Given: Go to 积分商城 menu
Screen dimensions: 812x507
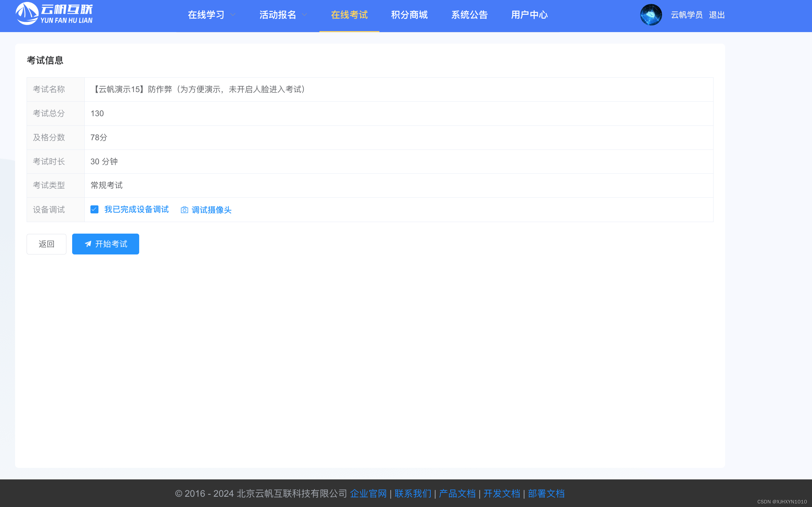Looking at the screenshot, I should (x=409, y=15).
